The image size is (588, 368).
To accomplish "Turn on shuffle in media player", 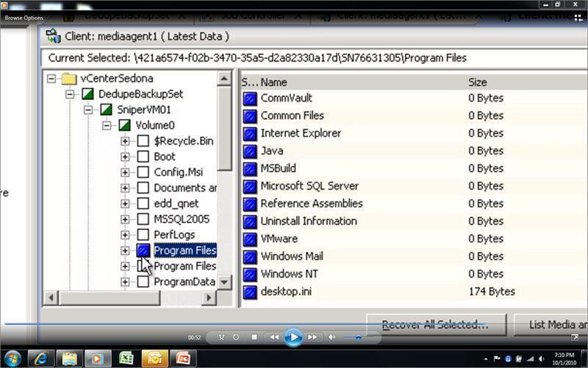I will pyautogui.click(x=222, y=337).
